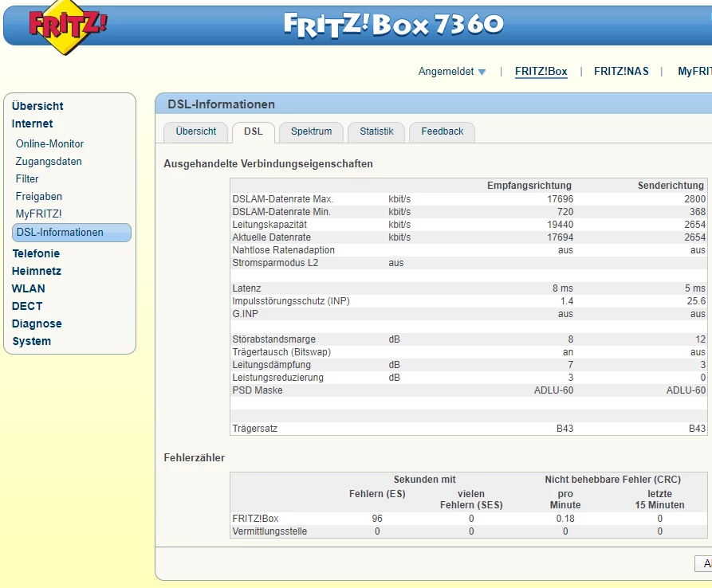The image size is (712, 588).
Task: Click the Stromsparmodus L2 label
Action: tap(275, 263)
